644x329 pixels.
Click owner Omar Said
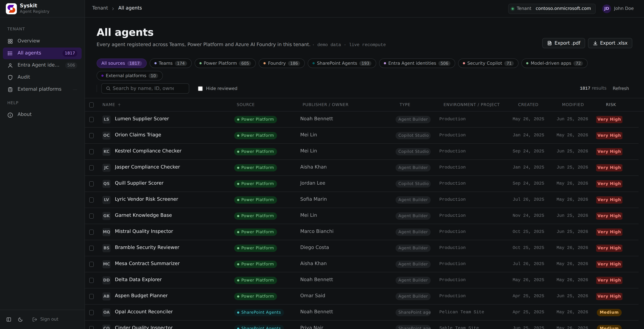tap(313, 296)
